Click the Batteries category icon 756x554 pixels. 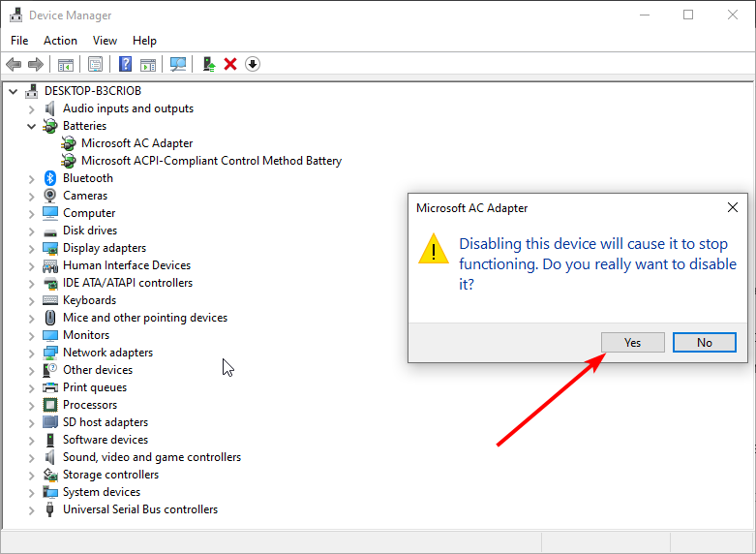coord(50,126)
